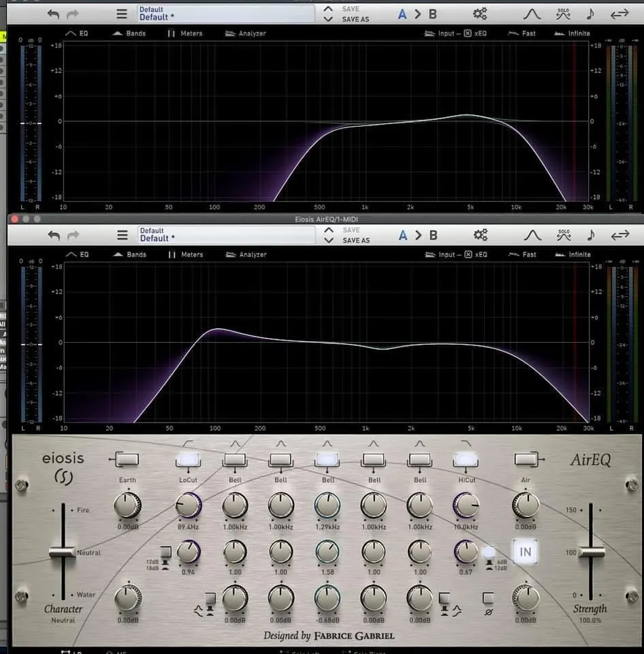The width and height of the screenshot is (644, 654).
Task: Toggle the Earth band button
Action: (x=127, y=460)
